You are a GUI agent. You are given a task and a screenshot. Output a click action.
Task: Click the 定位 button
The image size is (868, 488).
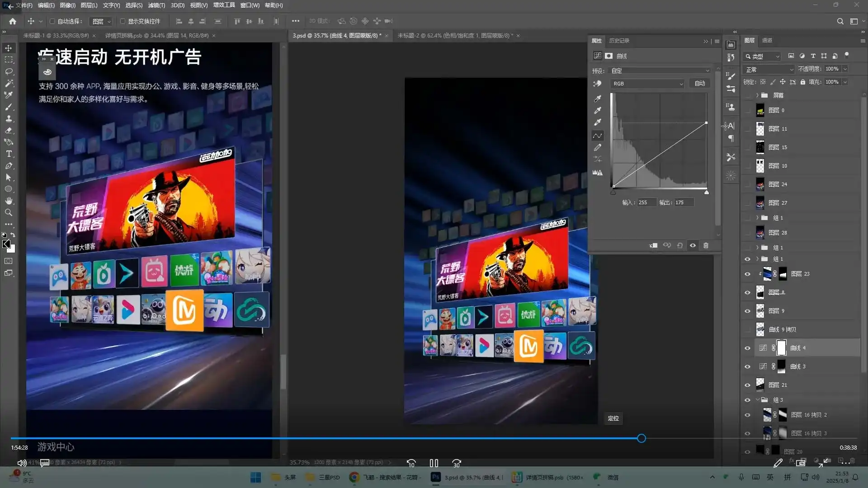613,418
